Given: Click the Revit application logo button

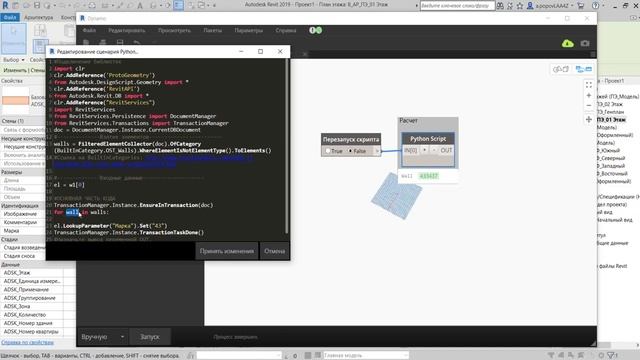Looking at the screenshot, I should point(5,5).
